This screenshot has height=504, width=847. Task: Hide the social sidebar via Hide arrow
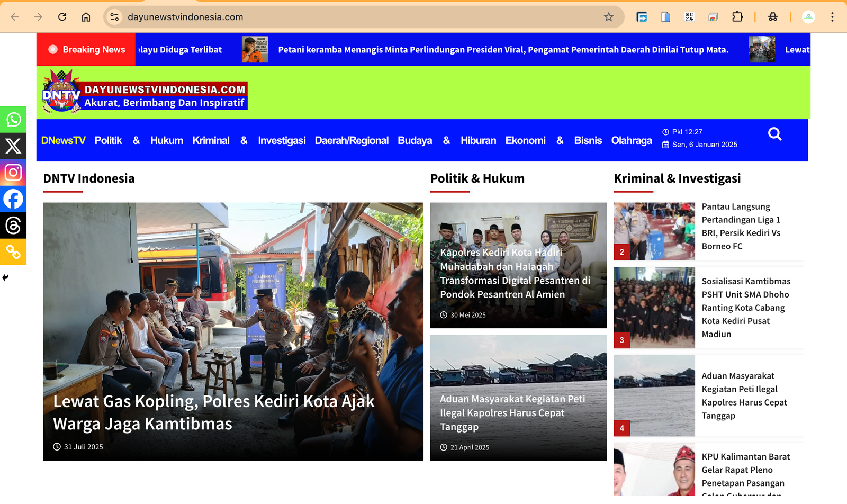5,276
